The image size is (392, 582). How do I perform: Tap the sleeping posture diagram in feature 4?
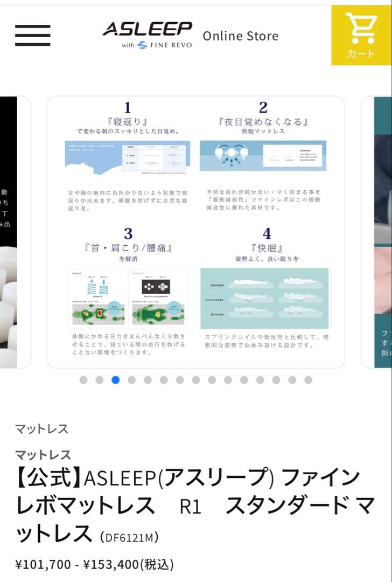[x=264, y=299]
